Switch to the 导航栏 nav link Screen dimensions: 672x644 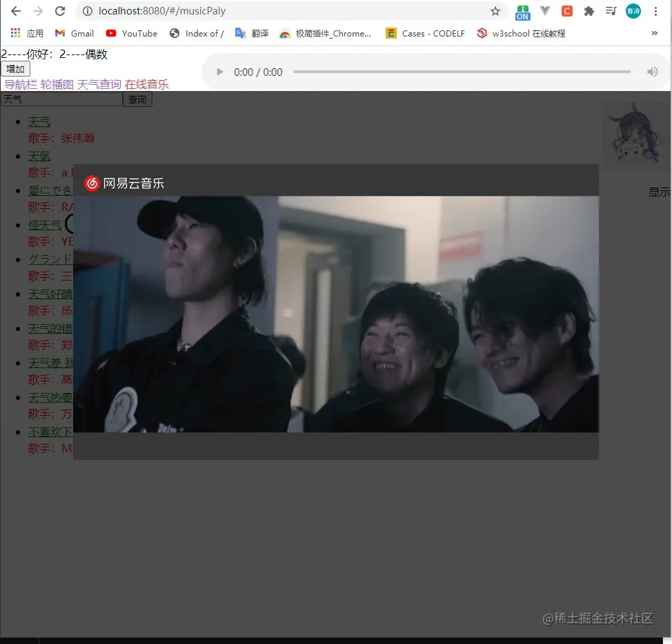click(x=21, y=84)
